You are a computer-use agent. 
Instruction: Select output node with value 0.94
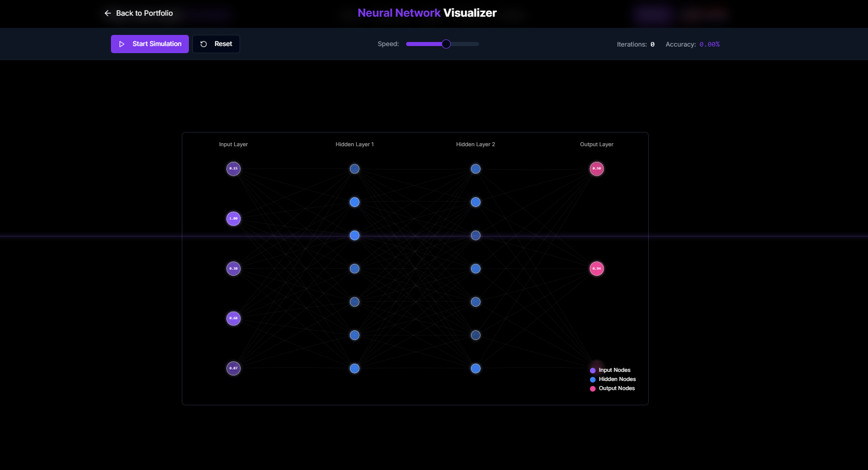pyautogui.click(x=597, y=269)
